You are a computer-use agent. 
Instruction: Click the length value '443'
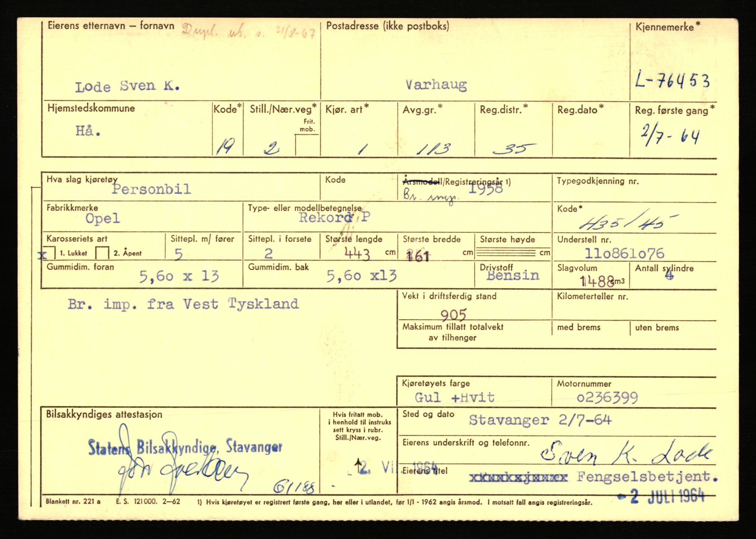(x=357, y=254)
